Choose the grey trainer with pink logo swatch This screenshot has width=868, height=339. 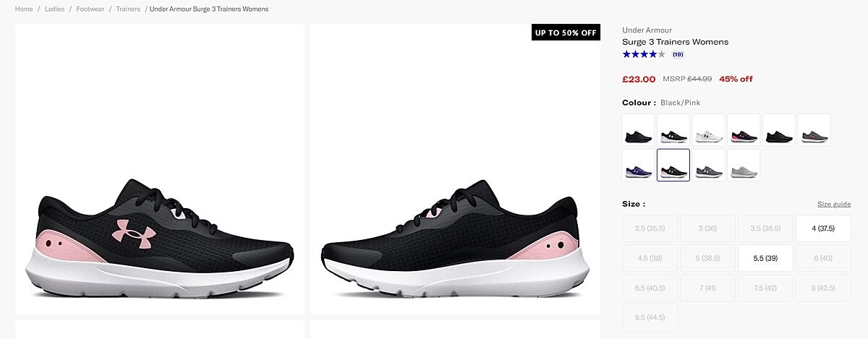click(814, 130)
